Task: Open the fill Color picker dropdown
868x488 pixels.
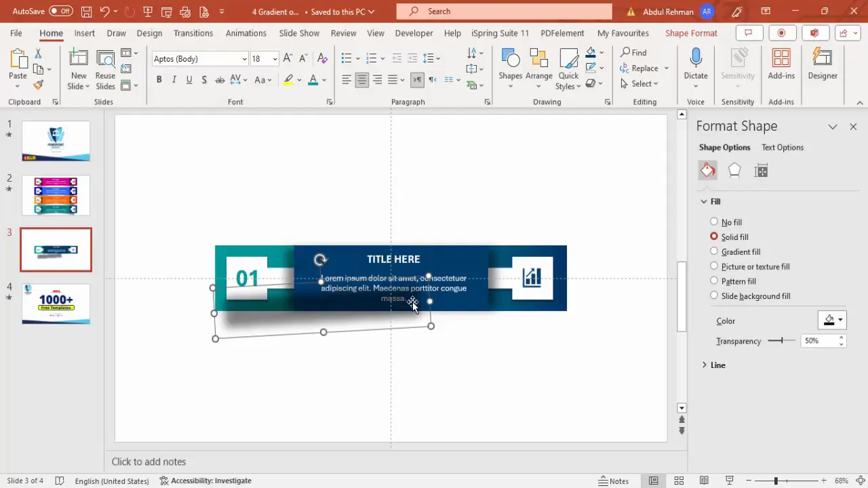Action: (832, 321)
